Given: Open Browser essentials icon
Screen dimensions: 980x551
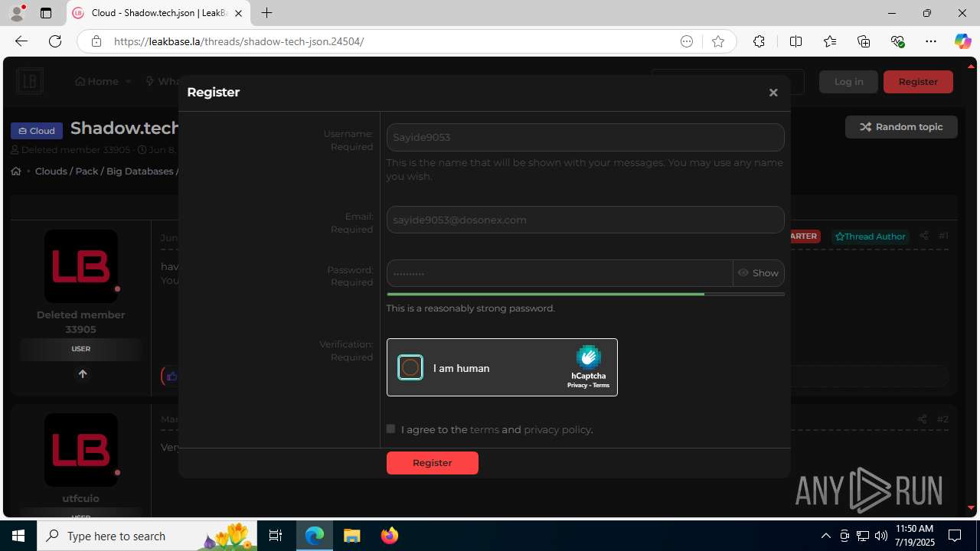Looking at the screenshot, I should point(897,41).
